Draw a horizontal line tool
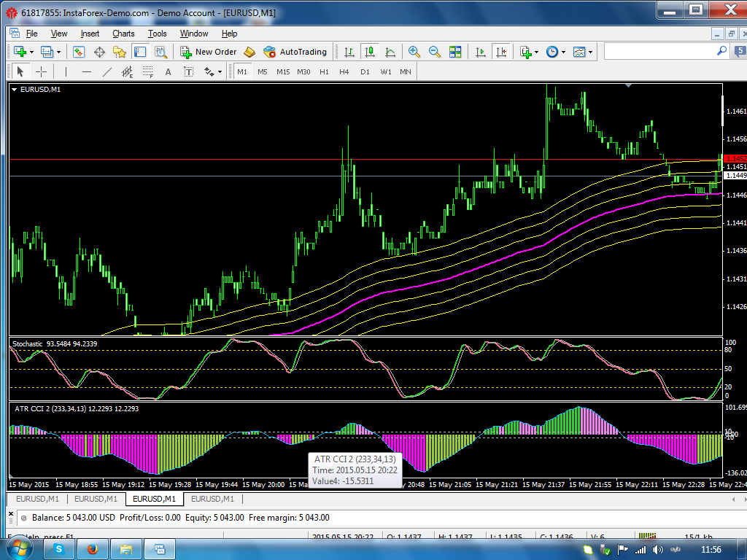Viewport: 747px width, 560px height. (86, 72)
